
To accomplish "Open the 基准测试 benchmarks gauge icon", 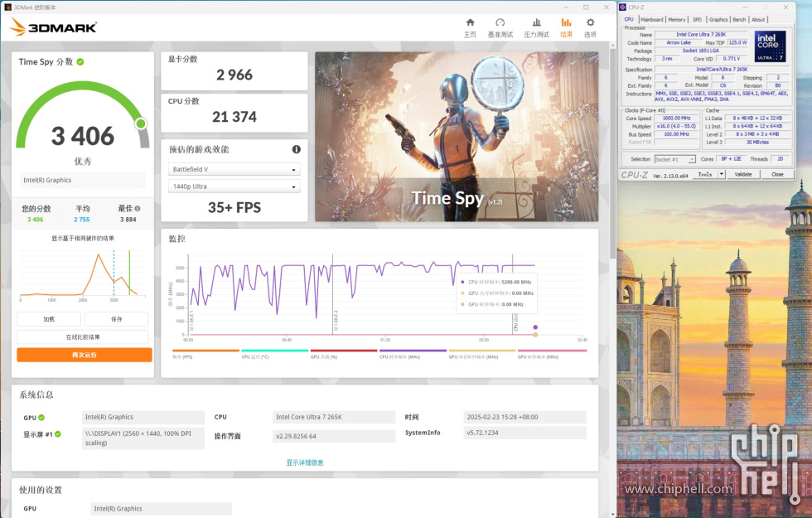I will point(500,23).
